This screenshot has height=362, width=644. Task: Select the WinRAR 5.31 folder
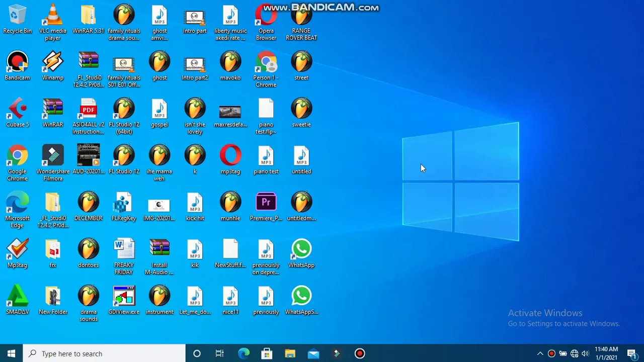pos(88,20)
